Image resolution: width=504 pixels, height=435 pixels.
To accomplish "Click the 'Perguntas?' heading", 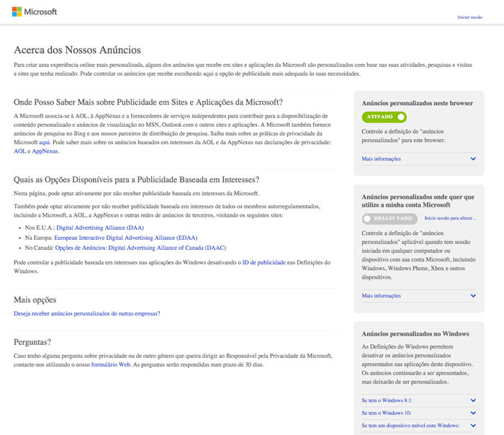I will coord(32,342).
